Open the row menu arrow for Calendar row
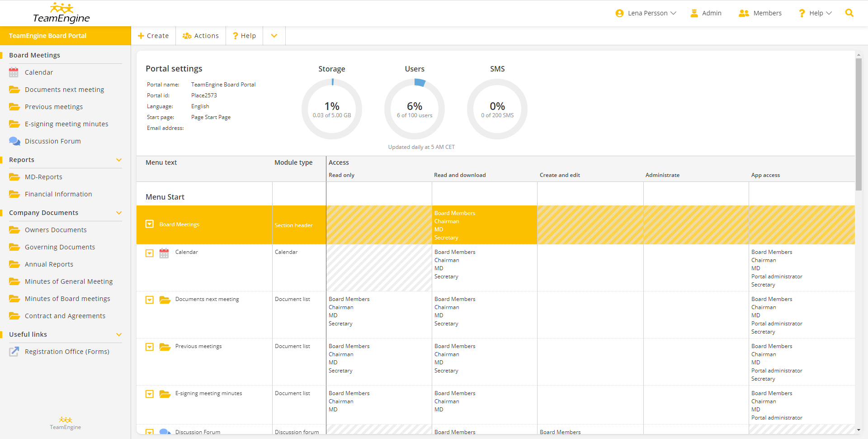Screen dimensions: 868x439 tap(150, 253)
